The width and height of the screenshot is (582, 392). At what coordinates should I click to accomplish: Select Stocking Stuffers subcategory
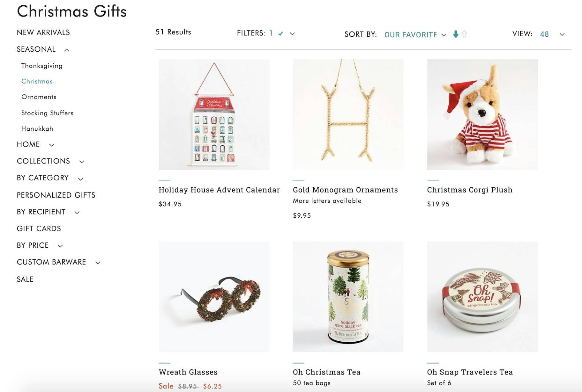click(47, 113)
